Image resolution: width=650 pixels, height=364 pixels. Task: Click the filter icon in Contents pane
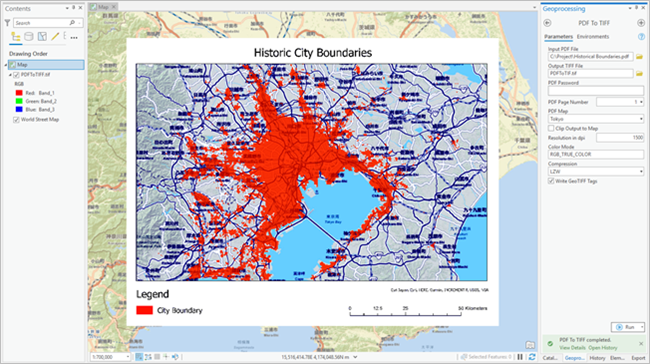(x=7, y=23)
